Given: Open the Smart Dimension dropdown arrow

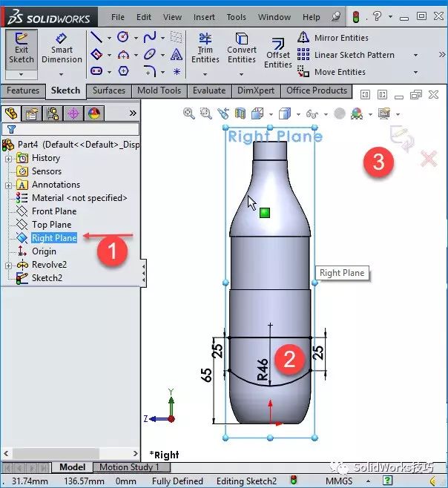Looking at the screenshot, I should (x=61, y=75).
